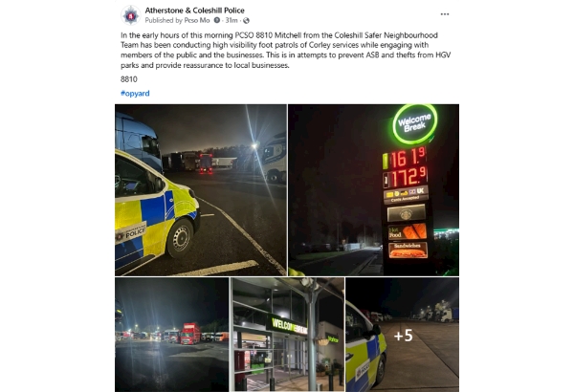View more photos via +5 overlay
Viewport: 574px width, 392px height.
pos(403,335)
